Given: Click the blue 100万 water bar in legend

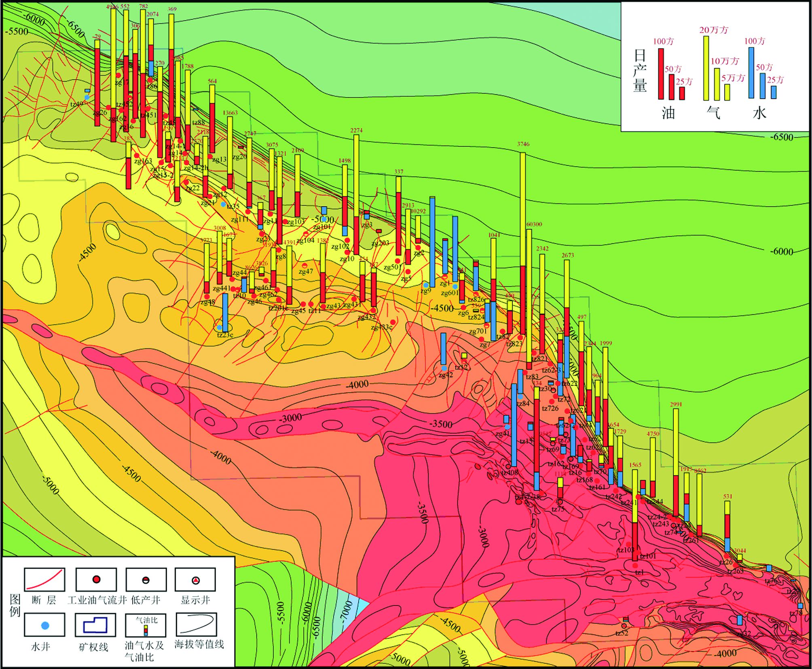Looking at the screenshot, I should [751, 73].
